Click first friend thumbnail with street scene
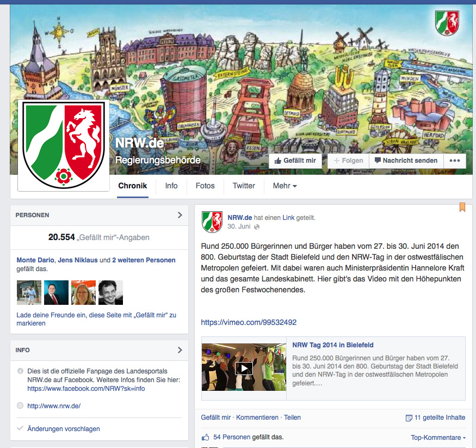The image size is (476, 448). point(29,292)
